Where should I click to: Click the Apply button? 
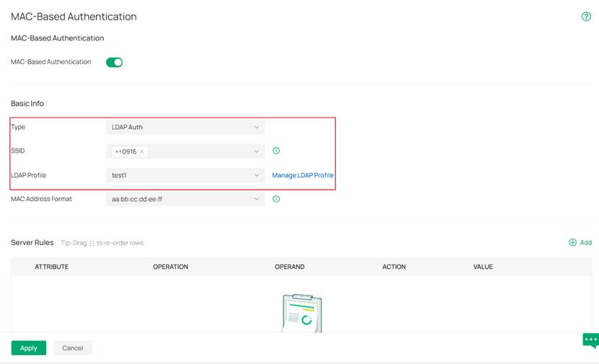29,348
